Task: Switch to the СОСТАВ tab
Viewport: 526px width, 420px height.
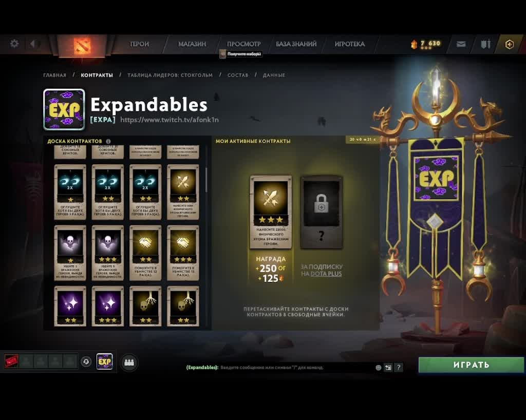Action: 238,75
